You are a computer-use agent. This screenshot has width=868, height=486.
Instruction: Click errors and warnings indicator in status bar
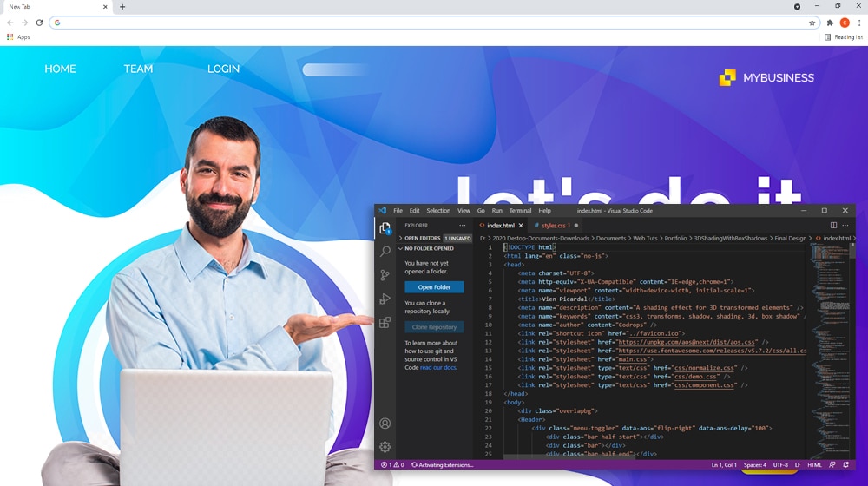pos(392,465)
